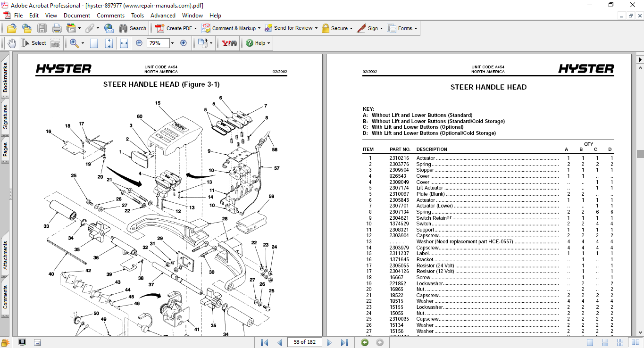Image resolution: width=644 pixels, height=348 pixels.
Task: Switch to Single Page layout
Action: click(590, 342)
